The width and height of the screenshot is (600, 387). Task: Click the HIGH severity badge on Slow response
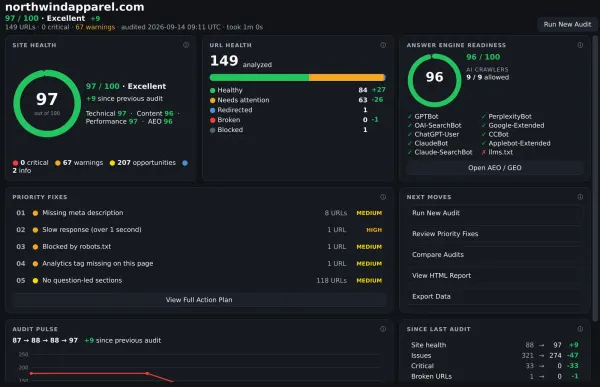point(374,230)
